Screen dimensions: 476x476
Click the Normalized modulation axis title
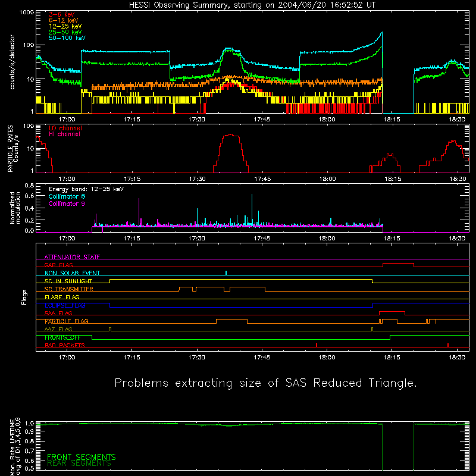[x=15, y=208]
